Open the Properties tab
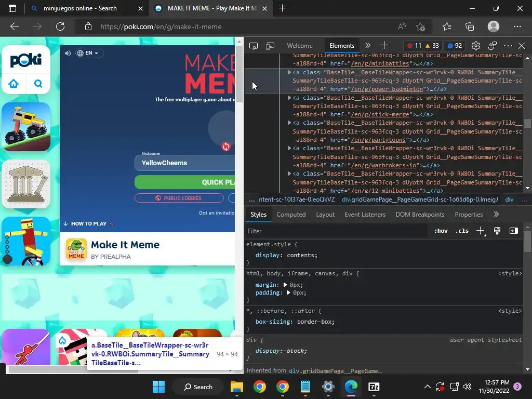 (469, 215)
